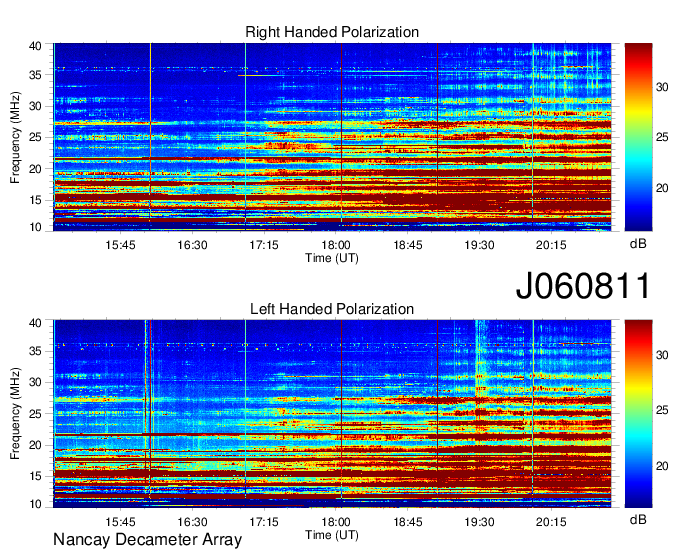Click "Time (UT)" axis label under Right Handed plot
This screenshot has width=680, height=552.
[x=332, y=258]
